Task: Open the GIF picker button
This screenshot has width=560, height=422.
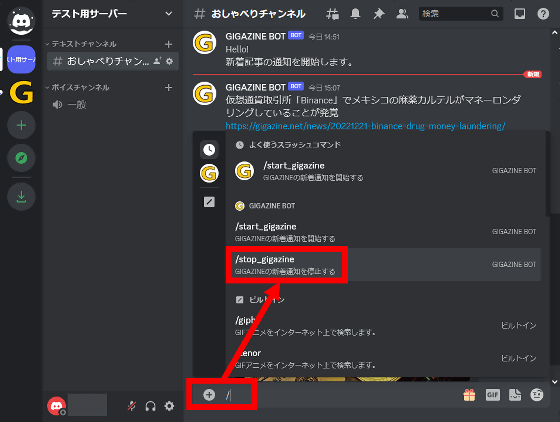Action: click(492, 395)
